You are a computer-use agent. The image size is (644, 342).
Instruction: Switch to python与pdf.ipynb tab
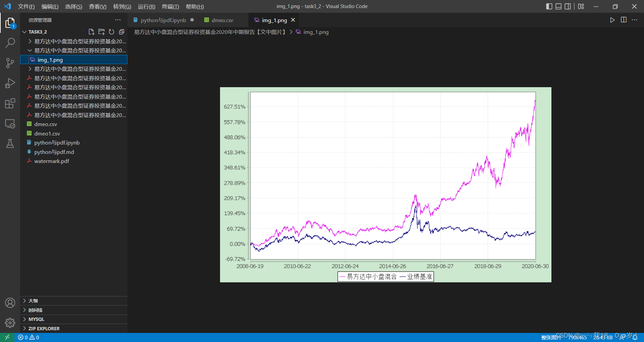[163, 20]
